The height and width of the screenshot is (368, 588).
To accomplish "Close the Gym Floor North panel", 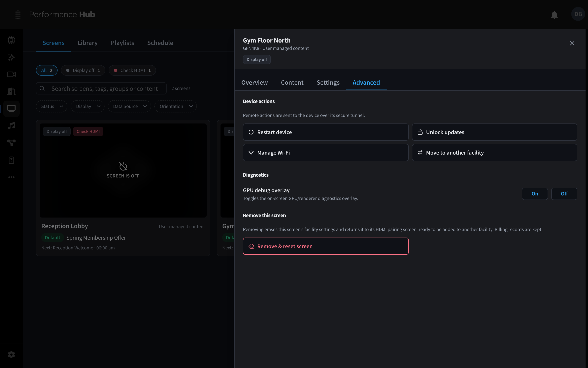I will tap(572, 43).
